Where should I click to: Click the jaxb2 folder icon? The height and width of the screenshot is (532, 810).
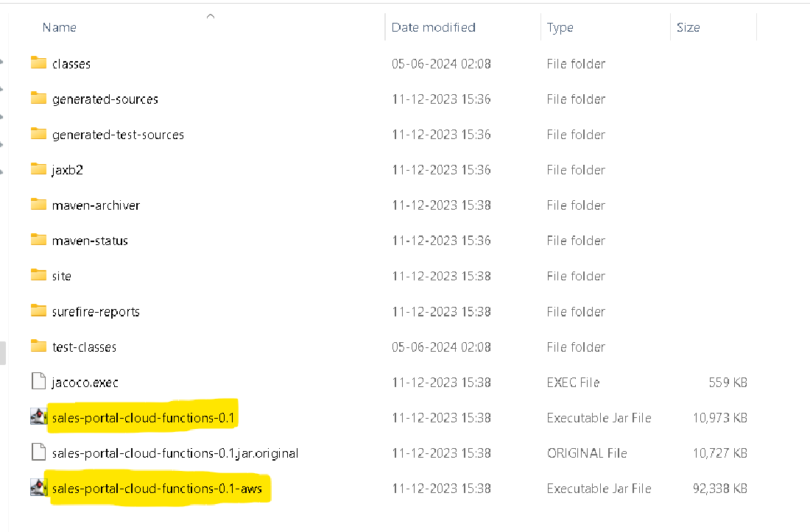coord(39,169)
